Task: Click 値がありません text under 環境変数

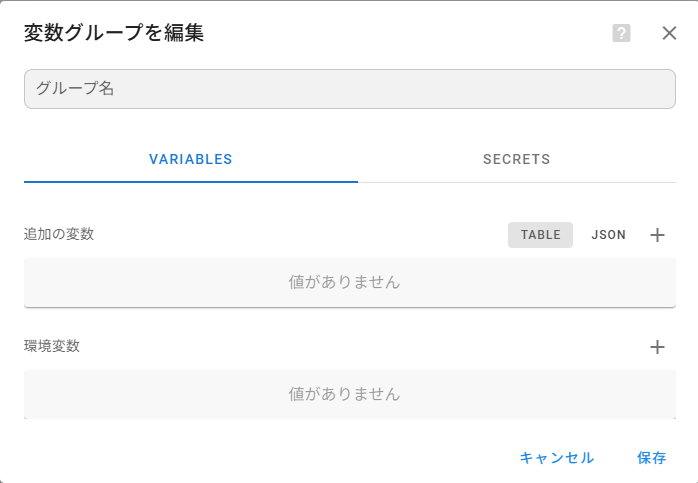Action: coord(345,394)
